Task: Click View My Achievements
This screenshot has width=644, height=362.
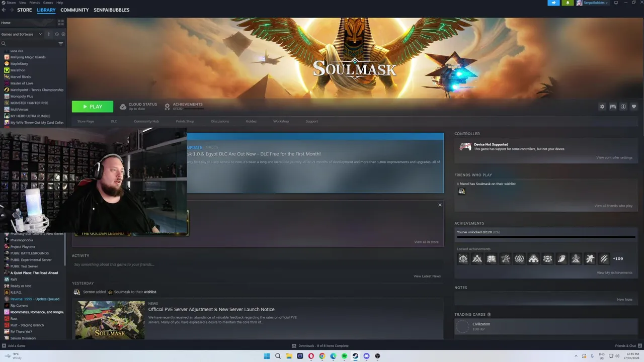Action: click(614, 273)
